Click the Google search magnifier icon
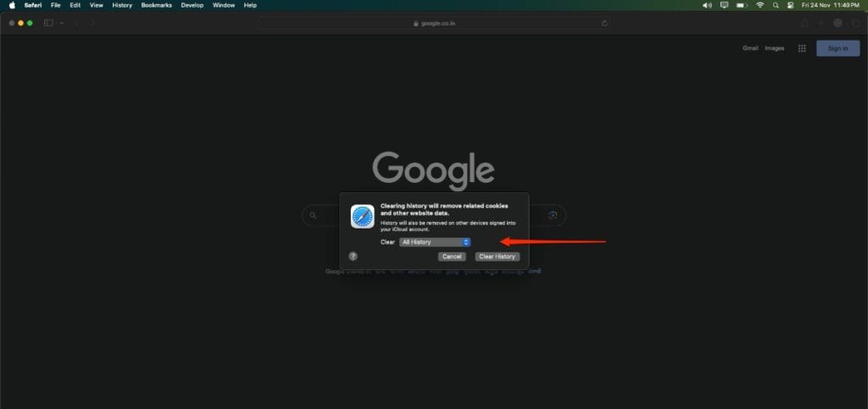 pyautogui.click(x=313, y=216)
